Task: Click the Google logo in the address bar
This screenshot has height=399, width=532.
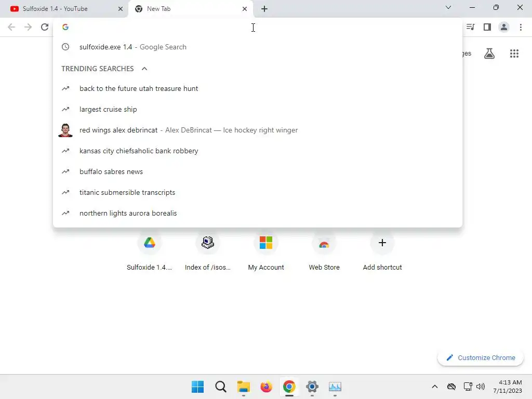Action: pos(65,27)
